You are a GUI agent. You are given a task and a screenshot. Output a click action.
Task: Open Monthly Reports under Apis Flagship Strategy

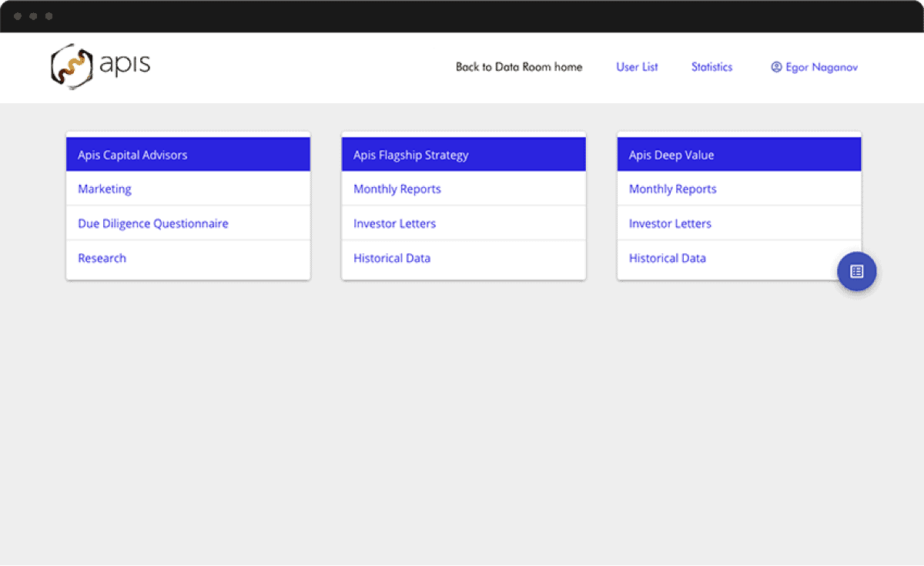[x=397, y=189]
